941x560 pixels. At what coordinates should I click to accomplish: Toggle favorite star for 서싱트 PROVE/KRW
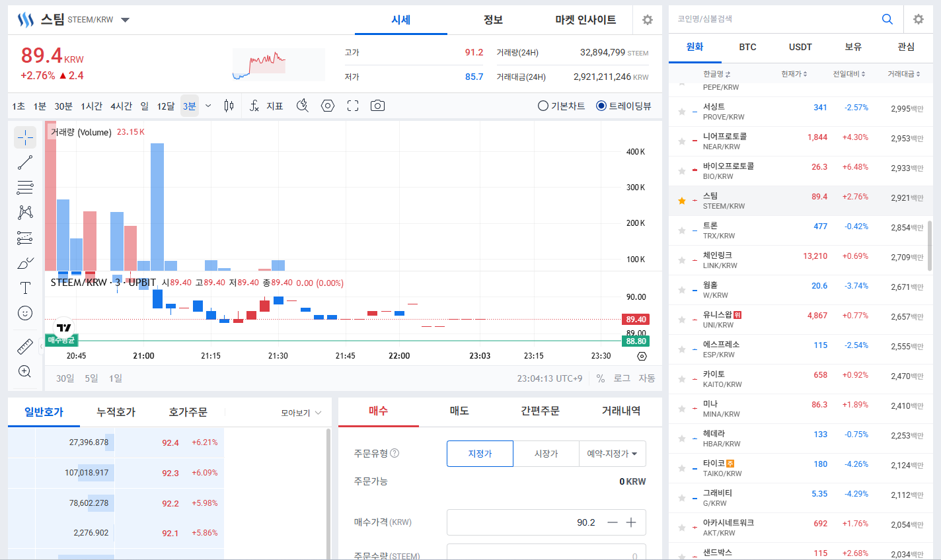[681, 112]
